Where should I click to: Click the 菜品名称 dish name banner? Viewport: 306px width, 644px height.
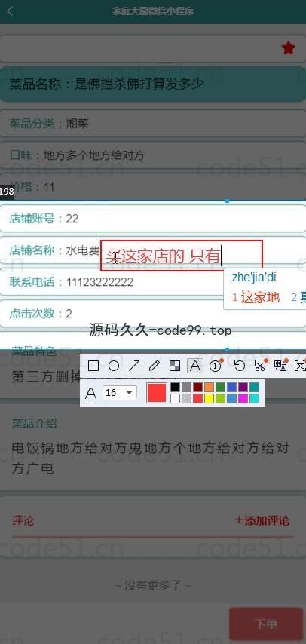click(153, 84)
